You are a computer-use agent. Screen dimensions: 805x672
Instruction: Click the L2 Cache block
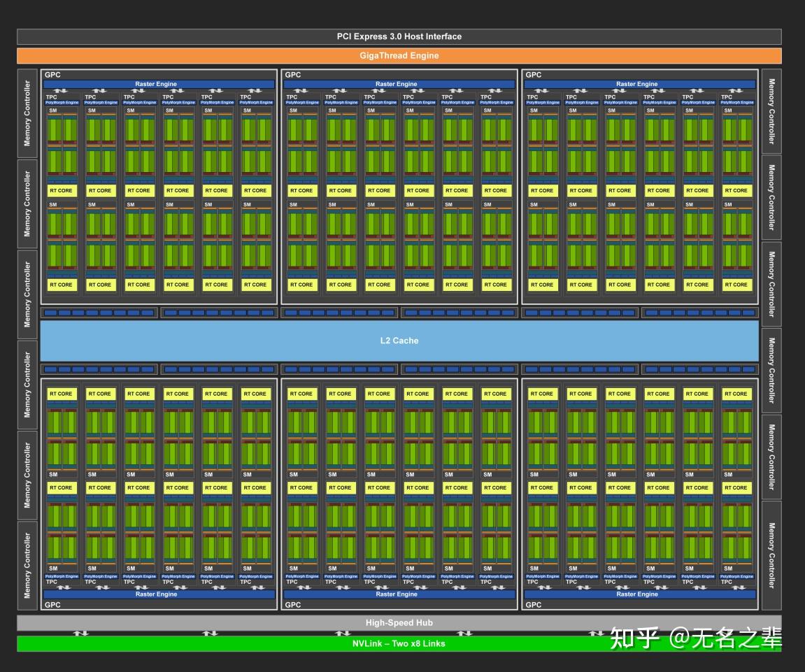(x=399, y=341)
